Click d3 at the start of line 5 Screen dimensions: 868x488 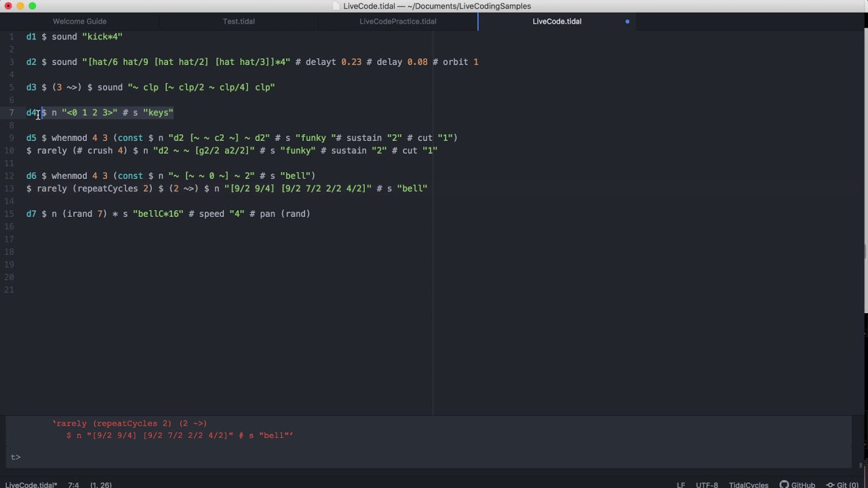31,87
